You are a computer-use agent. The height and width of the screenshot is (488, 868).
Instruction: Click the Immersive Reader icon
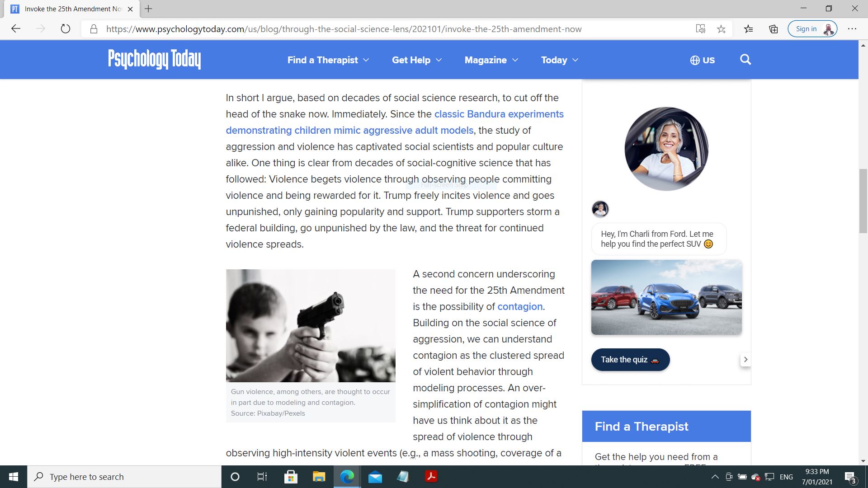coord(700,29)
